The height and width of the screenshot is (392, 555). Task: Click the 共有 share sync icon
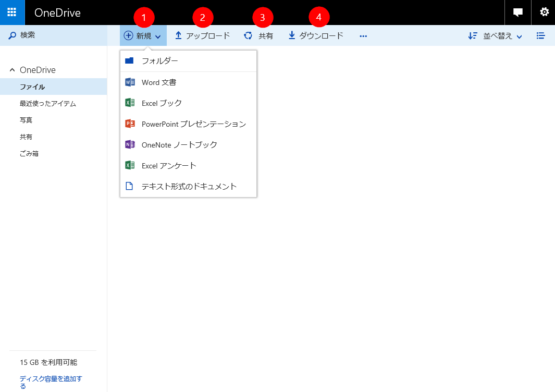point(248,35)
